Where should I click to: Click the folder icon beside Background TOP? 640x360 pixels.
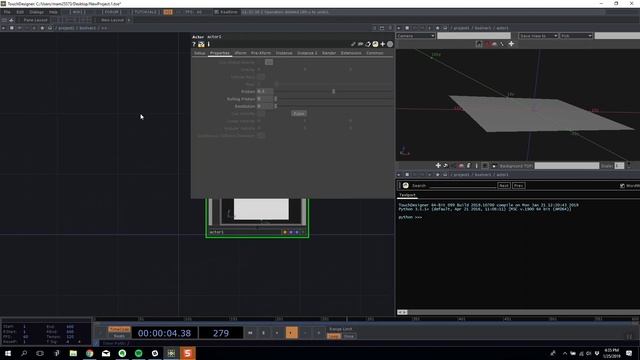(493, 166)
